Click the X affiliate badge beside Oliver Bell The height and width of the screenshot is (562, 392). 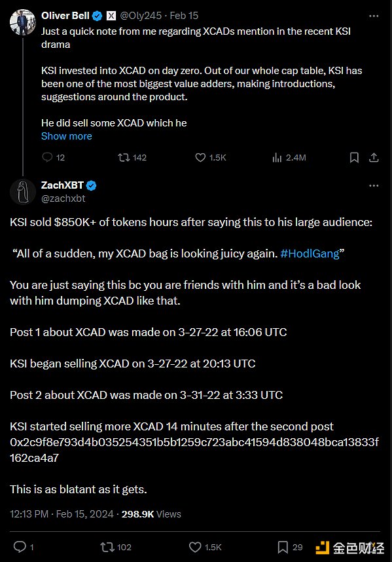(111, 16)
